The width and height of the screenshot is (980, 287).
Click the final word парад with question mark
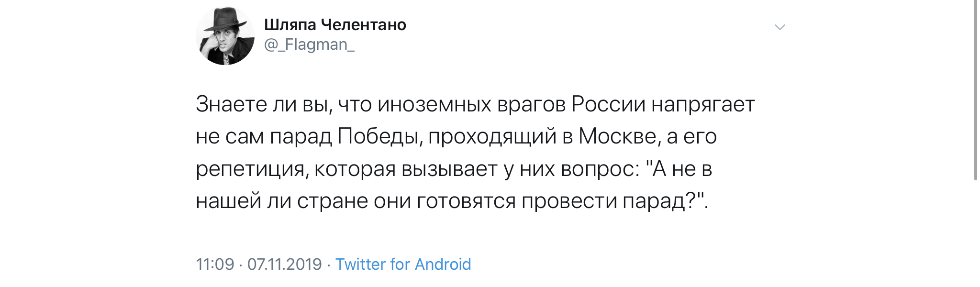[x=658, y=201]
